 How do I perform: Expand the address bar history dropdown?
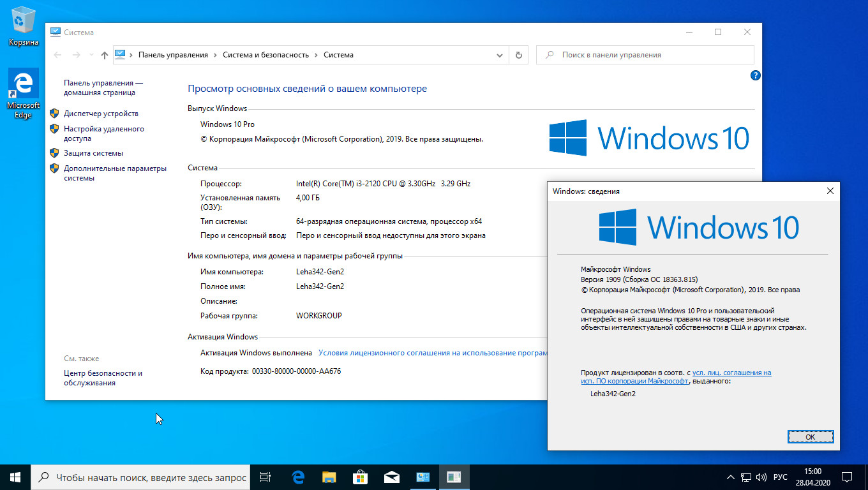(500, 55)
